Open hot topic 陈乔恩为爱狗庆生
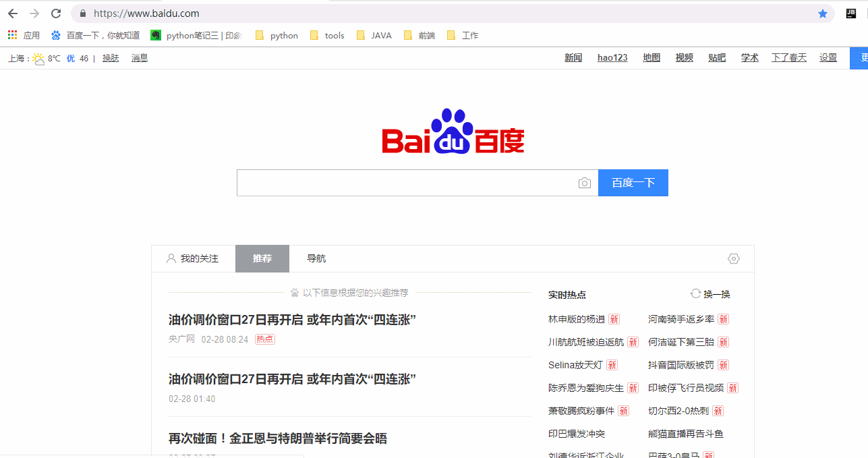 pos(586,388)
